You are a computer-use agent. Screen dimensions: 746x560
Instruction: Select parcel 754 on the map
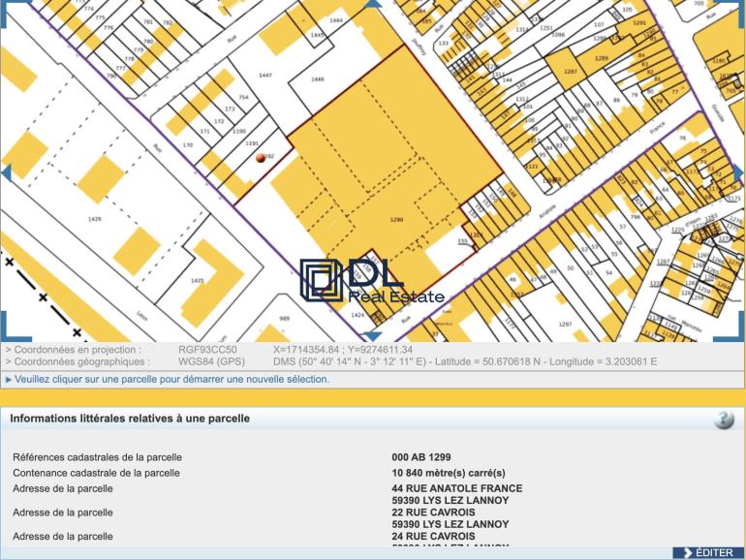pos(243,97)
